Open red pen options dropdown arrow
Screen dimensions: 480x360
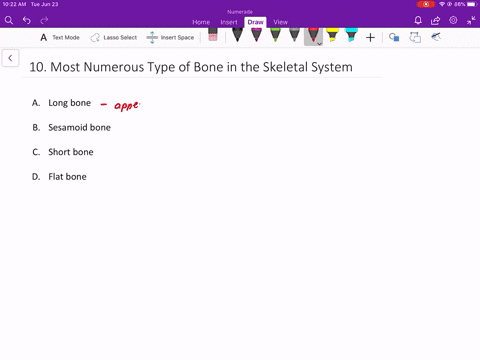click(x=319, y=44)
